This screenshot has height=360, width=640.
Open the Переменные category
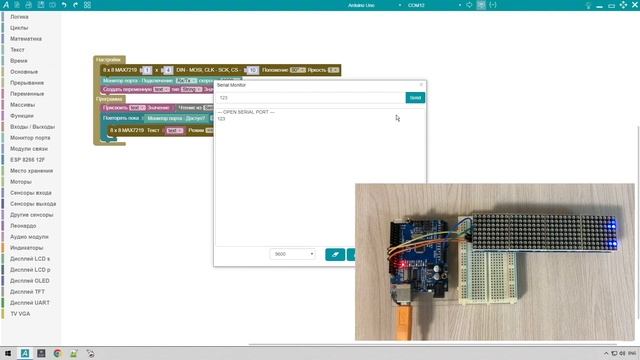[x=27, y=94]
